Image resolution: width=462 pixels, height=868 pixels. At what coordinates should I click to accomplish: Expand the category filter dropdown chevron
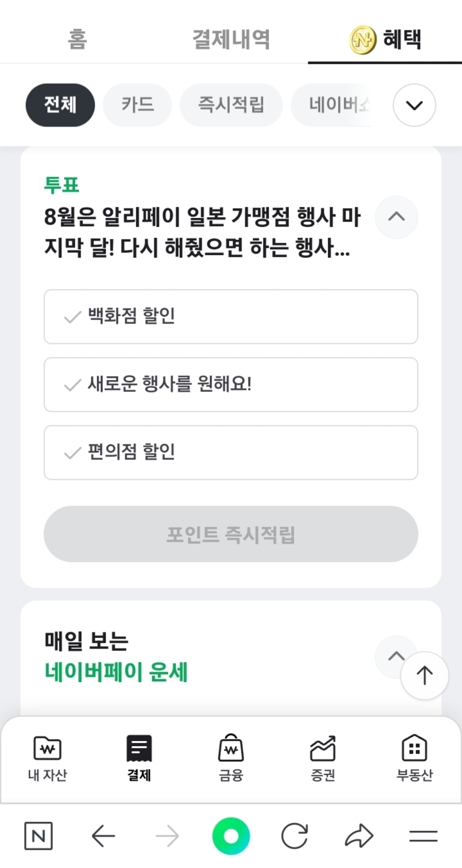click(414, 105)
